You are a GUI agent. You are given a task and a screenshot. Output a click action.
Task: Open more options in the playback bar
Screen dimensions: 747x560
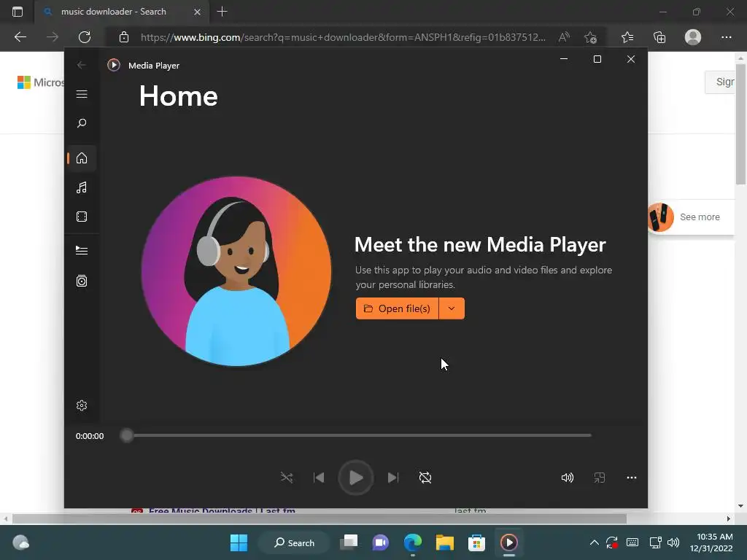pos(632,478)
